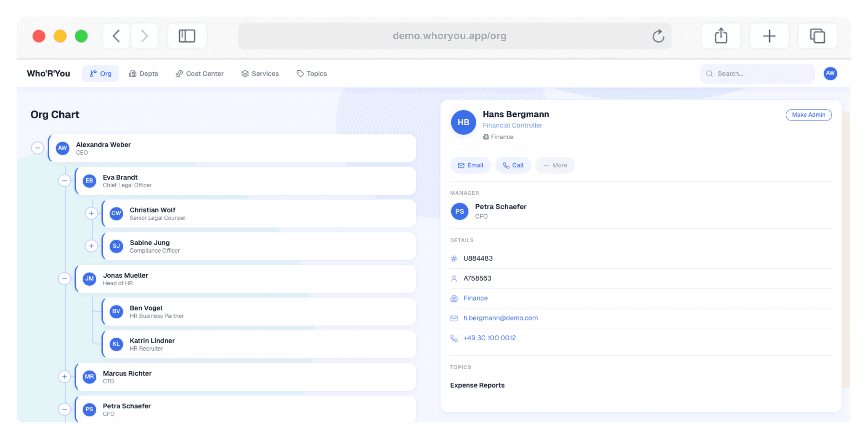Toggle the browser sidebar panel icon

pyautogui.click(x=187, y=36)
